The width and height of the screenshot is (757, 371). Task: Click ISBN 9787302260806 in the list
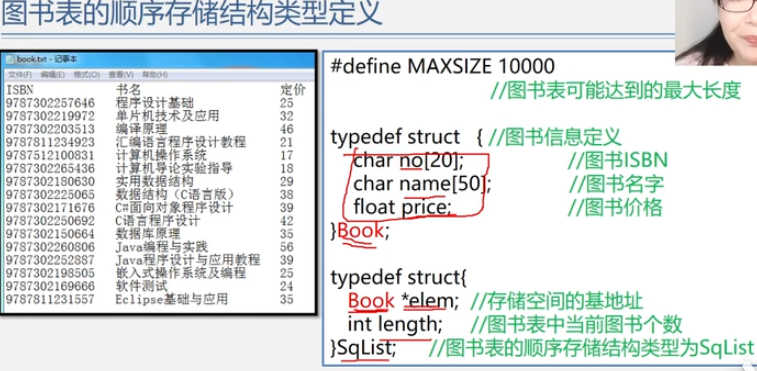tap(50, 247)
